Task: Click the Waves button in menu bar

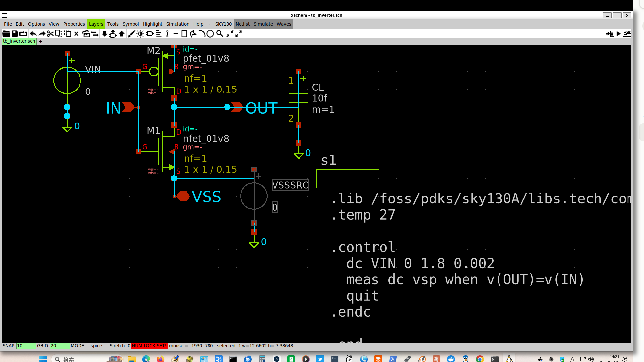Action: [284, 24]
